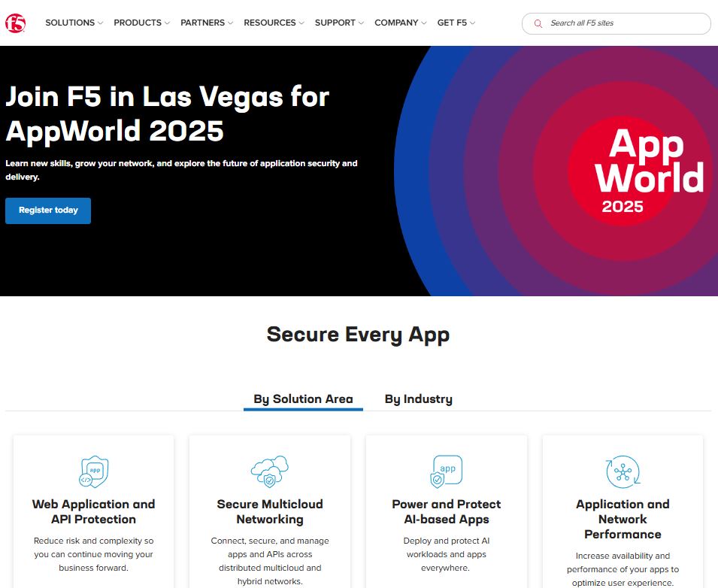The width and height of the screenshot is (718, 588).
Task: Click 'Learn new skills, grow your network' text
Action: (181, 170)
